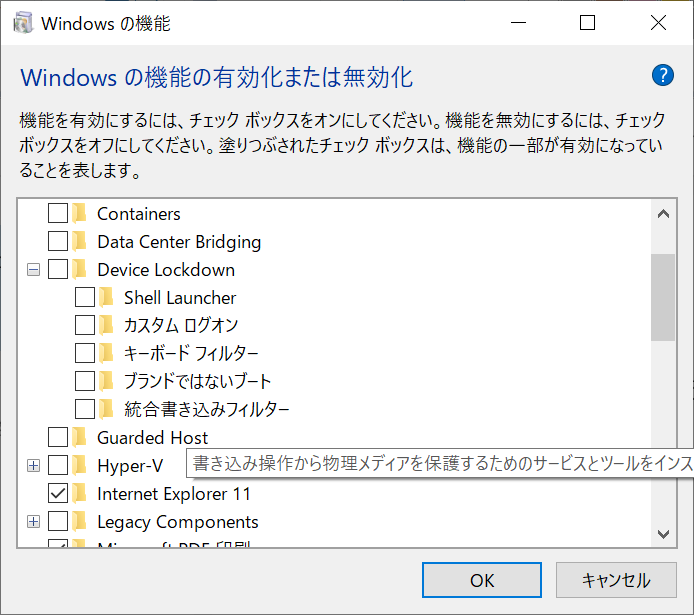Screen dimensions: 694x615
Task: Check the Guarded Host checkbox
Action: point(58,437)
